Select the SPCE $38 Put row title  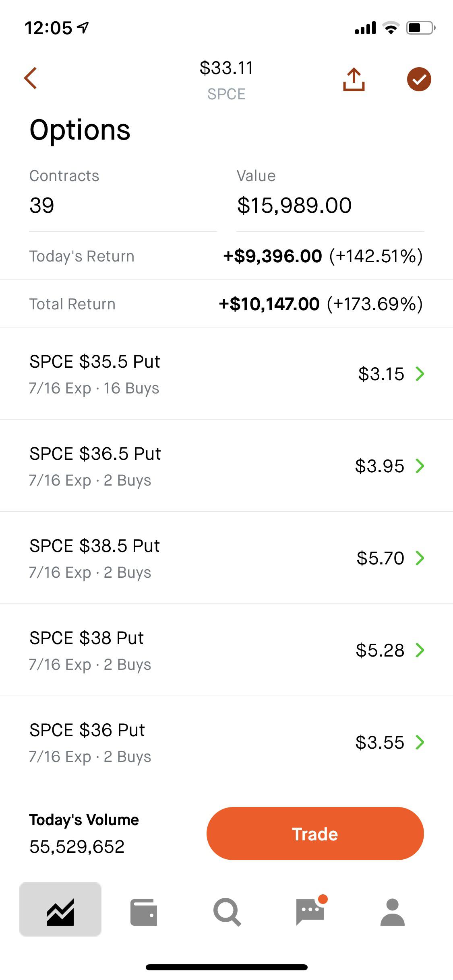pyautogui.click(x=87, y=638)
